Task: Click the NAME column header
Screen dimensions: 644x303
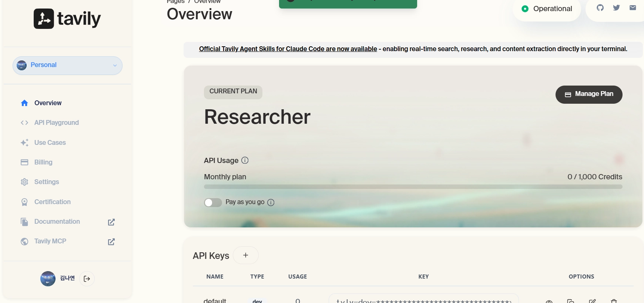Action: 215,277
